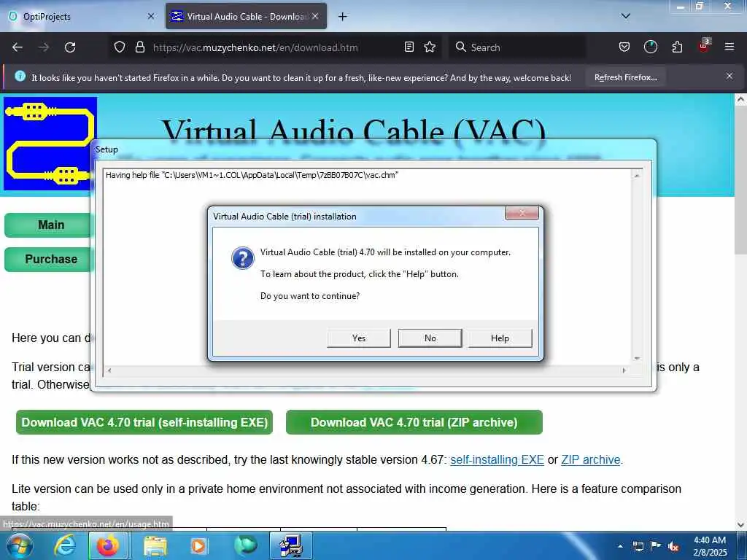This screenshot has height=560, width=747.
Task: Download VAC 4.70 trial self-installing EXE
Action: click(144, 422)
